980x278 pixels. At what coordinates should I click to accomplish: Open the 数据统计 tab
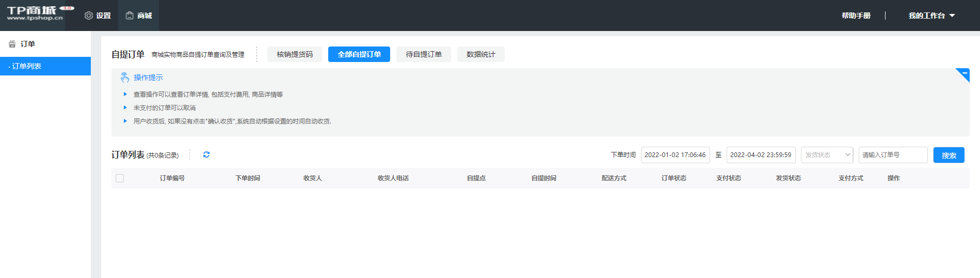[x=480, y=54]
